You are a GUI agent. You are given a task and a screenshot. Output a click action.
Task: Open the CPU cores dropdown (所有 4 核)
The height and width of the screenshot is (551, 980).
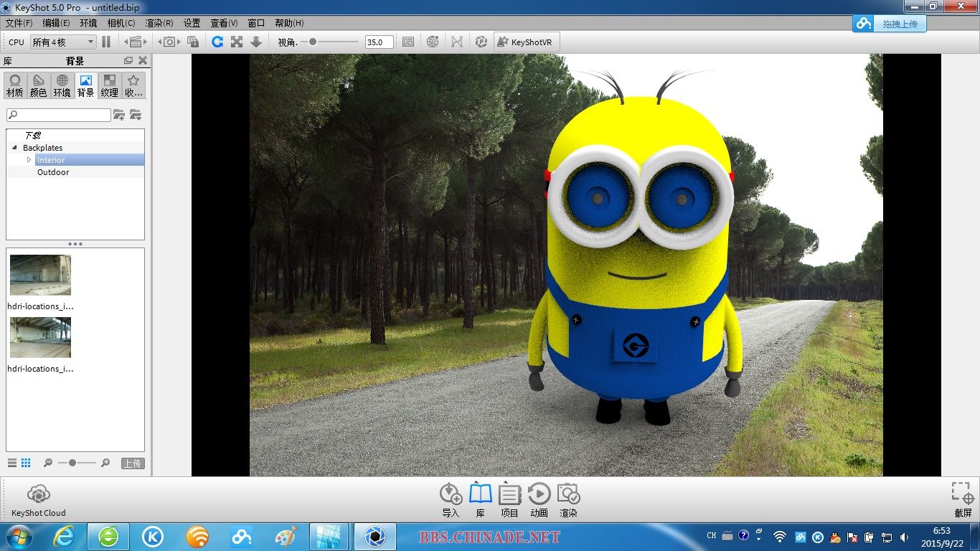coord(62,42)
